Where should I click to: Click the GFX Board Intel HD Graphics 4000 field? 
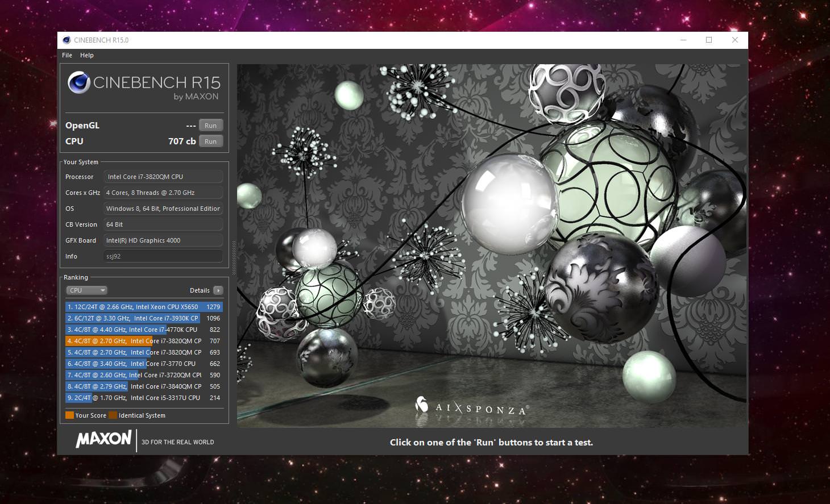[x=163, y=240]
